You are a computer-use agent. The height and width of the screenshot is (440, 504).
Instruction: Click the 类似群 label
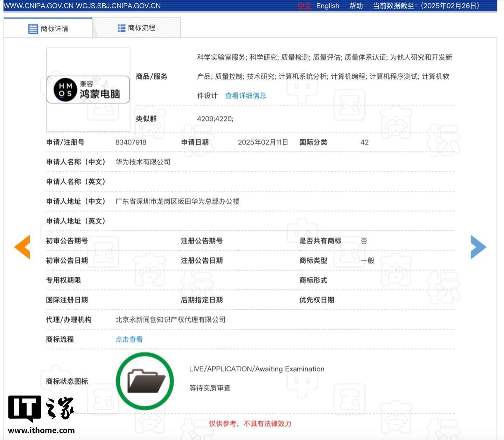pos(146,119)
